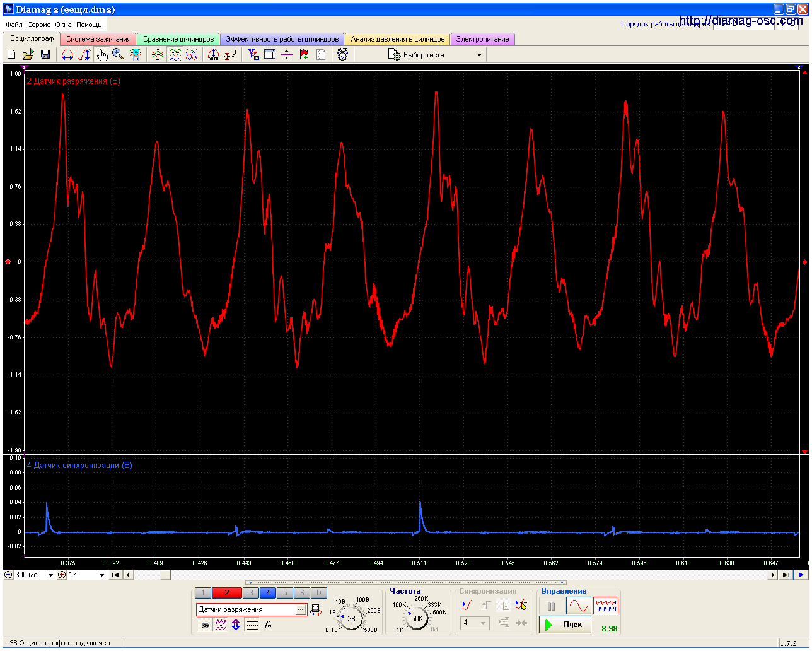Open the synchronization channel 4 dropdown

point(475,623)
